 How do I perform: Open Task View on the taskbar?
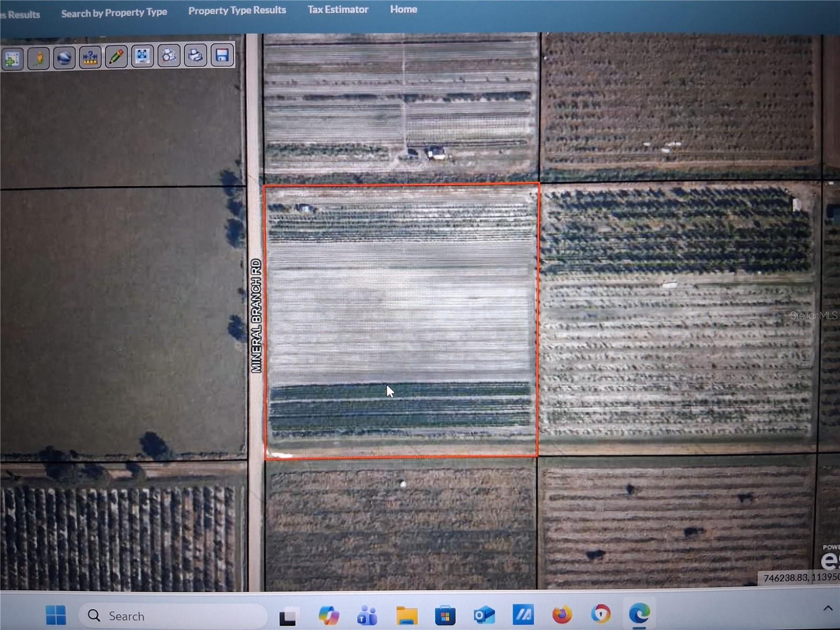(x=288, y=616)
